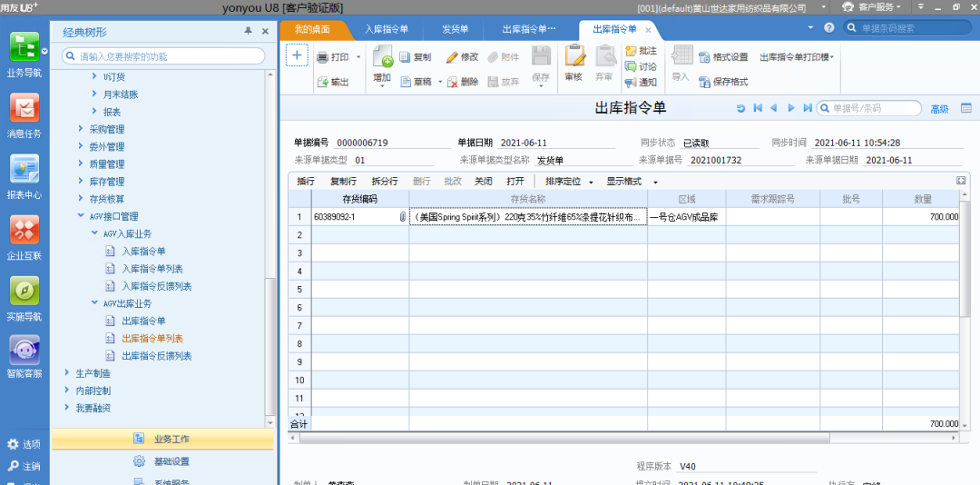Click the large plus new-document icon
980x485 pixels.
tap(297, 55)
